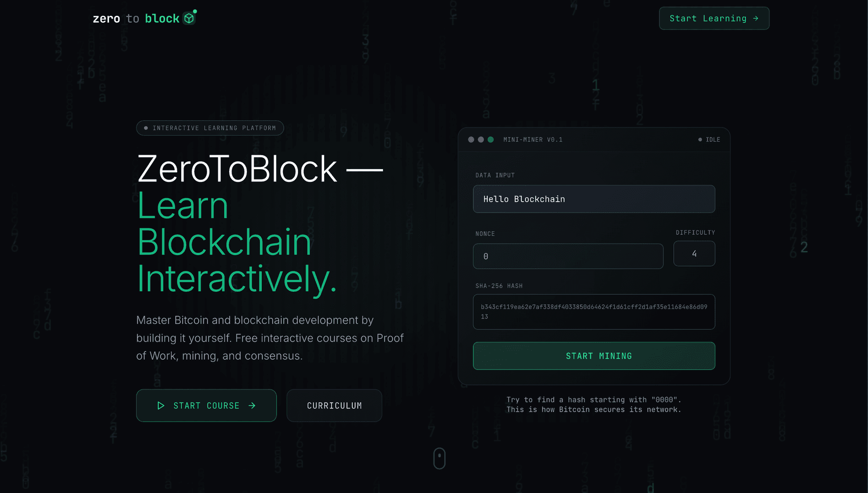Click the Interactive Learning Platform badge
This screenshot has width=868, height=493.
pos(210,128)
